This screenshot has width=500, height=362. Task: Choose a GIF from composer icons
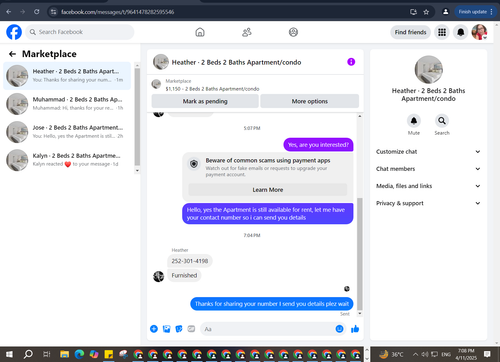pyautogui.click(x=191, y=329)
